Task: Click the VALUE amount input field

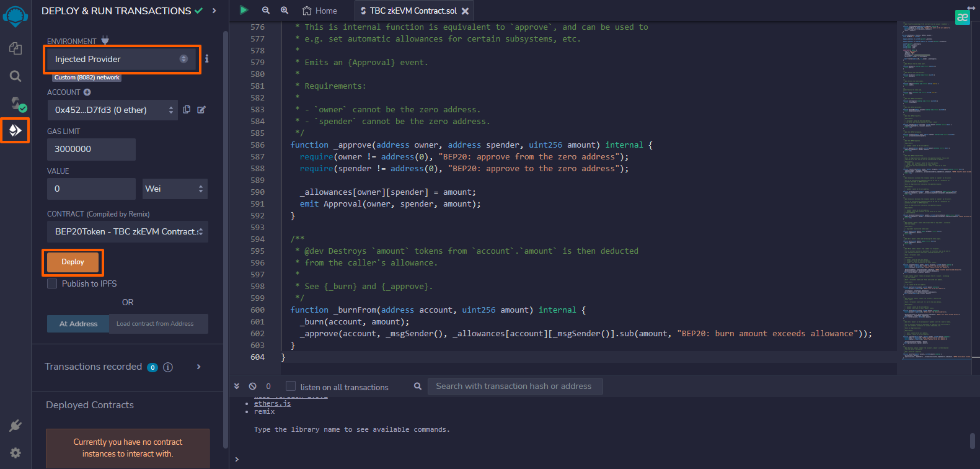Action: (91, 189)
